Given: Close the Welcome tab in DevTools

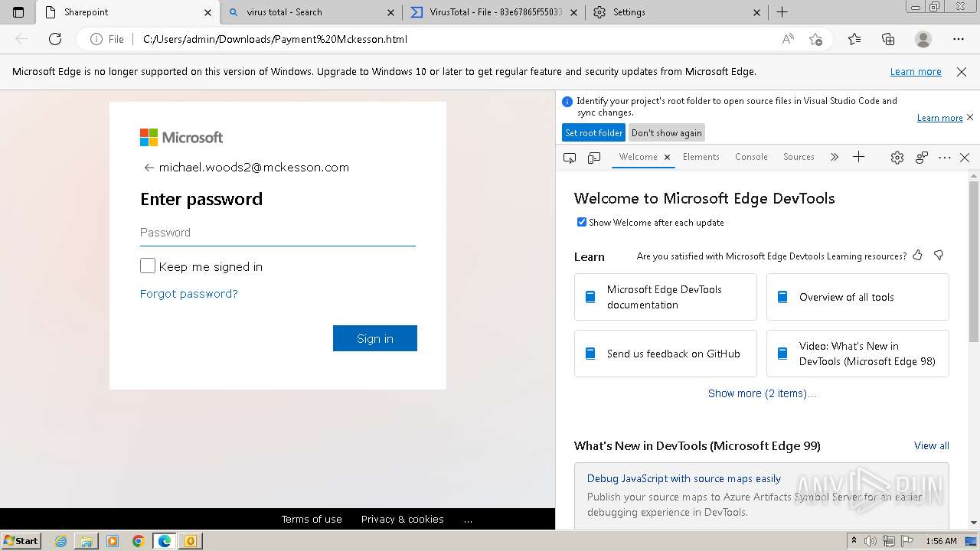Looking at the screenshot, I should pos(667,157).
